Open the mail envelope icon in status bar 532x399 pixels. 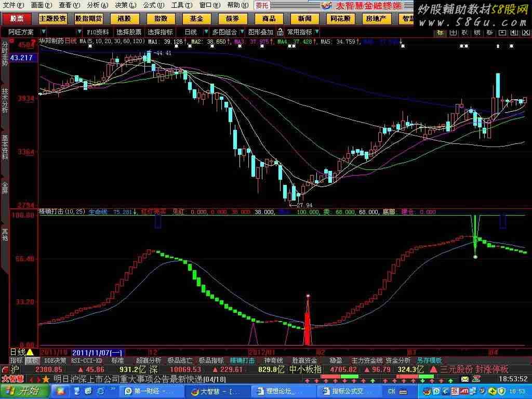[465, 379]
